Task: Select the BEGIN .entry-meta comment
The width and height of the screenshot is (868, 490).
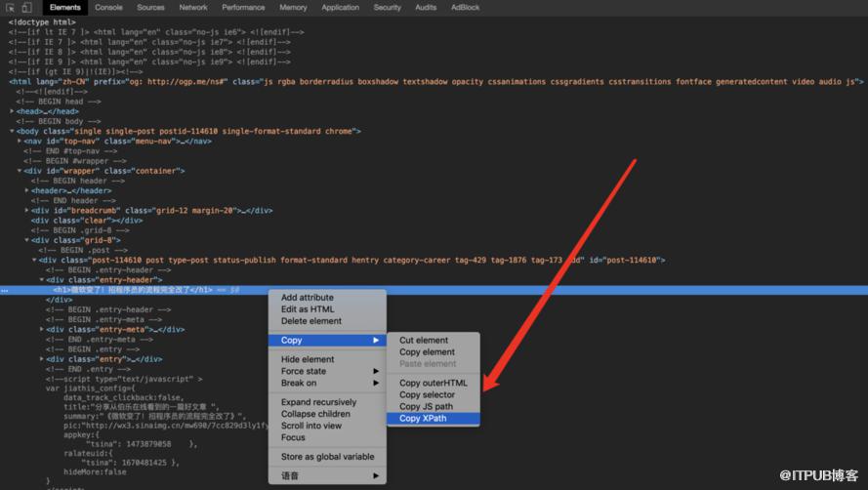Action: point(103,319)
